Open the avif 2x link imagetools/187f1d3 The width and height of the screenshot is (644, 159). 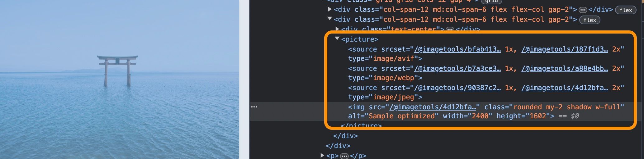pos(565,49)
